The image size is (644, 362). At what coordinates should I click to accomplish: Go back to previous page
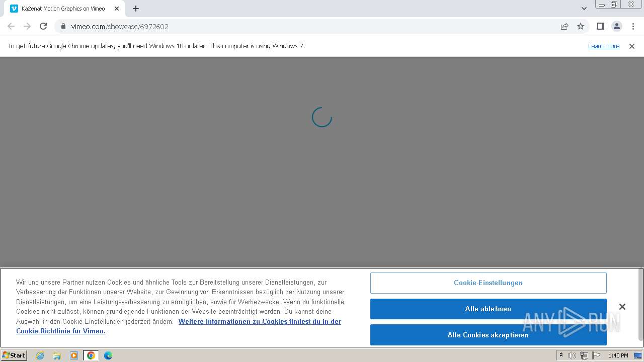pos(11,26)
